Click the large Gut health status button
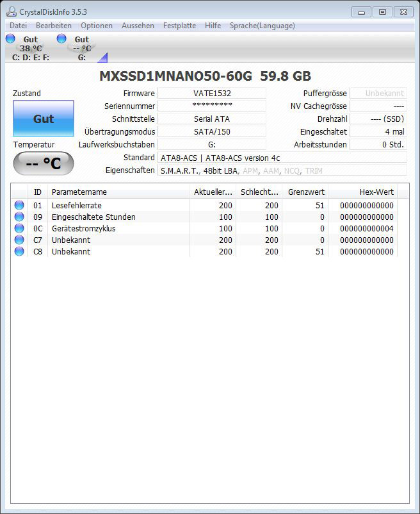The height and width of the screenshot is (514, 420). (44, 119)
